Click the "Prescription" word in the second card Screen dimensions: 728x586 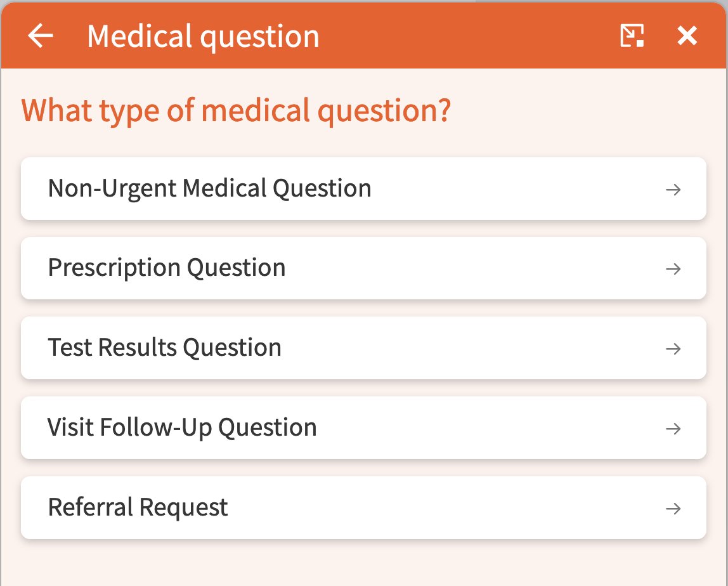114,268
